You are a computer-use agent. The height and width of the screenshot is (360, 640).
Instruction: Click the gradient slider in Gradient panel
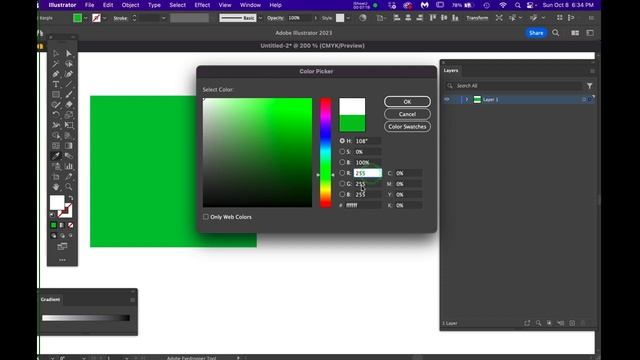click(x=86, y=318)
